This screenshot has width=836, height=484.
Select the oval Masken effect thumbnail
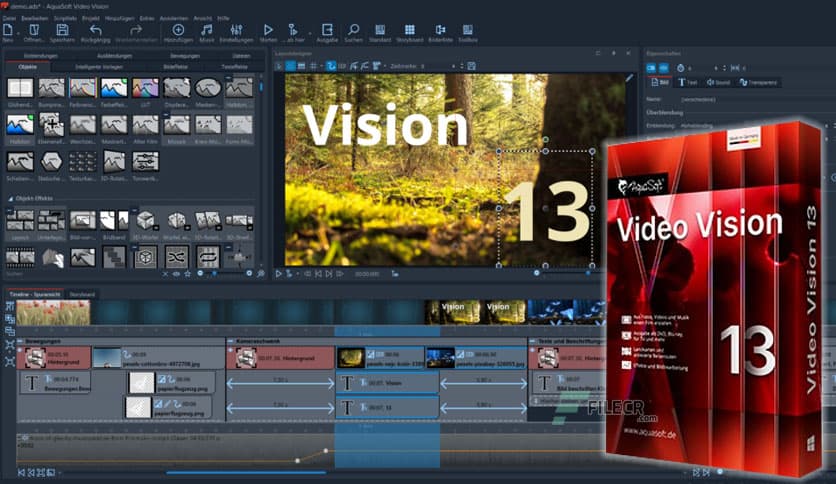tap(208, 88)
